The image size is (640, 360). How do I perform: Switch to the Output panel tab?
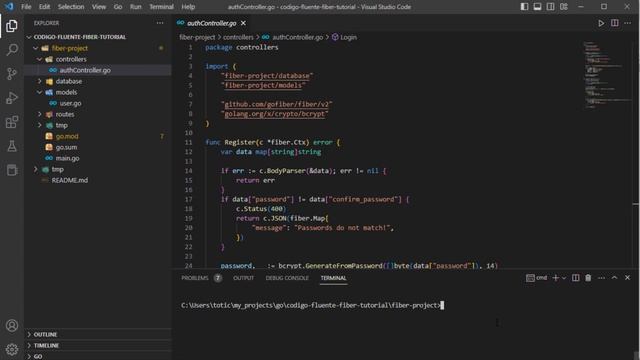244,278
